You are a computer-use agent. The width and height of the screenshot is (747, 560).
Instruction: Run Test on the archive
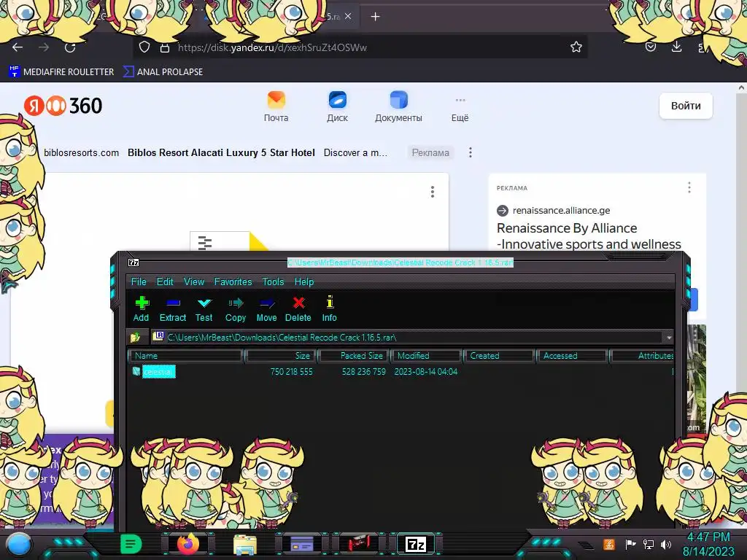pos(204,309)
